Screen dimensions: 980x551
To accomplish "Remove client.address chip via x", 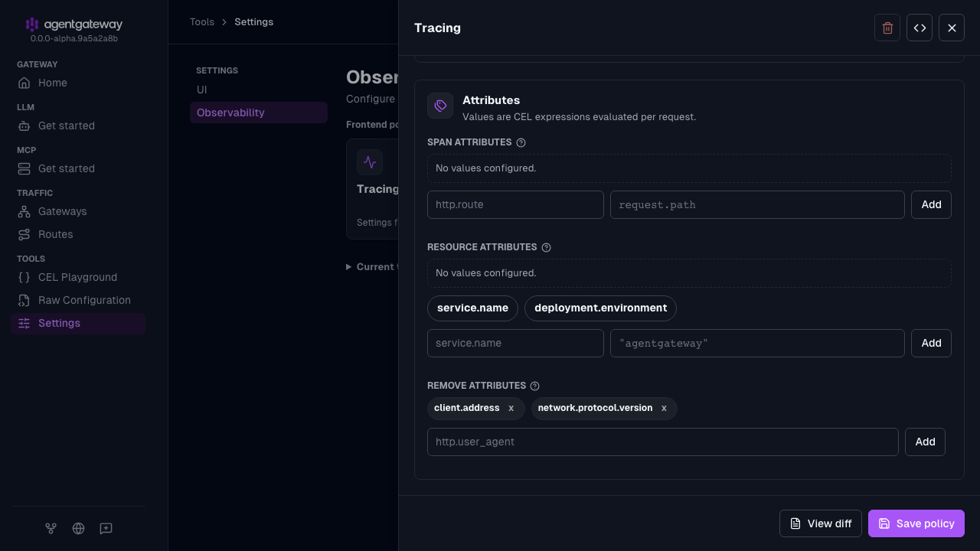I will tap(511, 408).
